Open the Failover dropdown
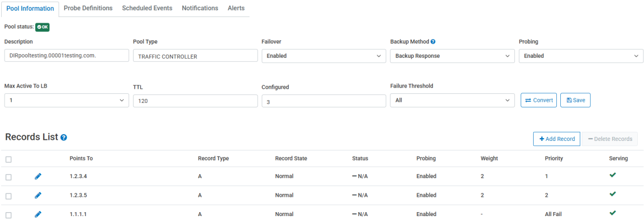 click(x=324, y=56)
